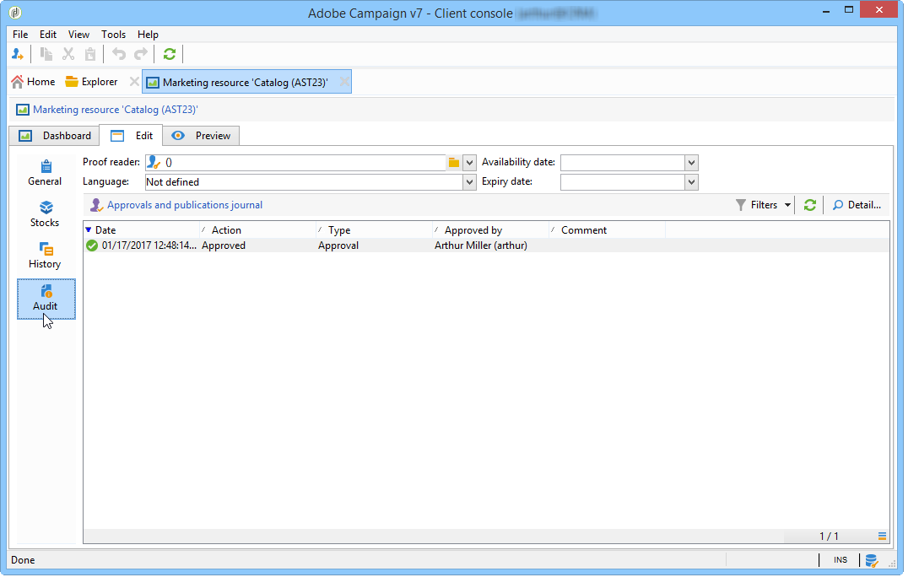Select the 01/17/2017 journal date cell

[x=149, y=246]
